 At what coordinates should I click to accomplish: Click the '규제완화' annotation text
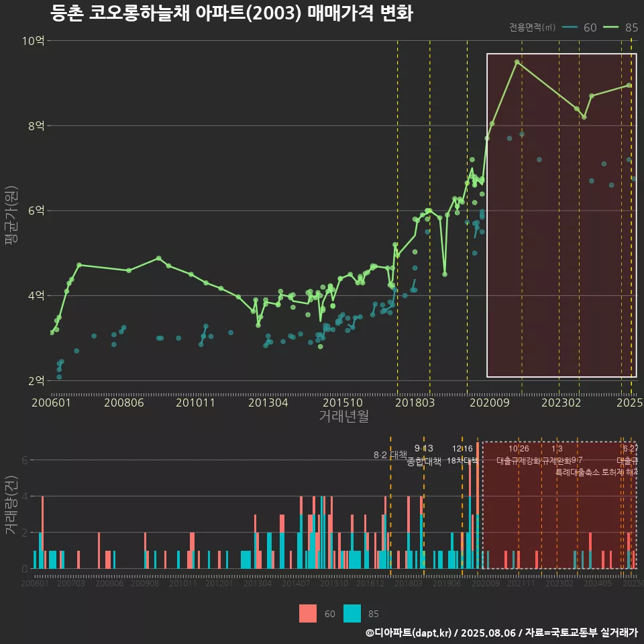[x=557, y=461]
